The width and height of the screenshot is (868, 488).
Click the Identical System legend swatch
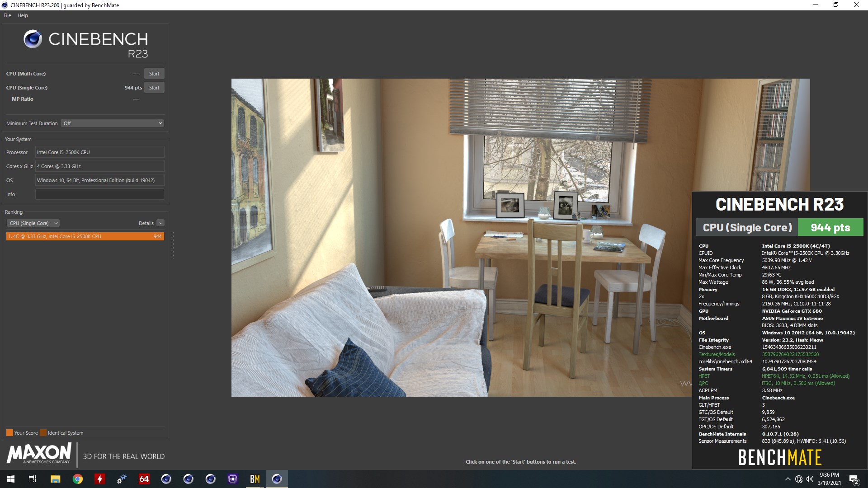[x=43, y=433]
